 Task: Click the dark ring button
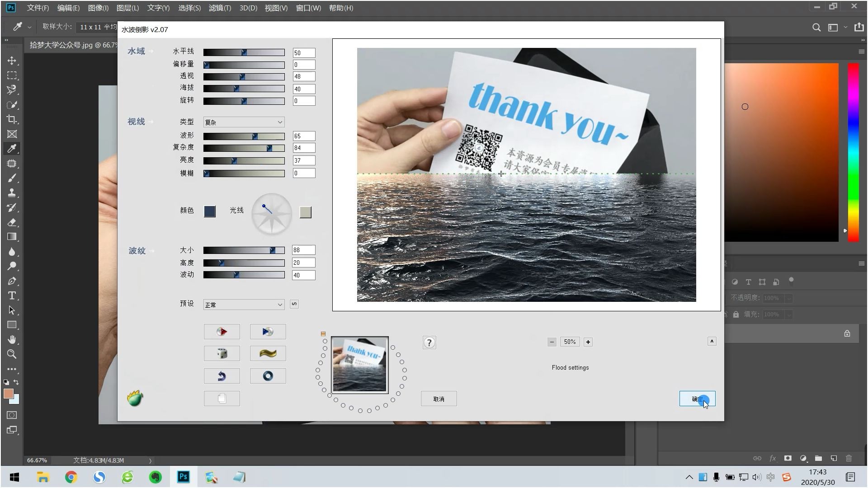268,376
